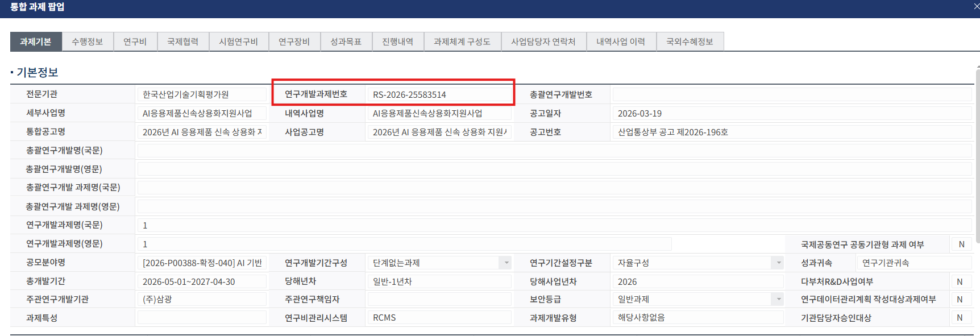Screen dimensions: 980x336
Task: Open the 국외수혜정보 tab
Action: [x=690, y=42]
